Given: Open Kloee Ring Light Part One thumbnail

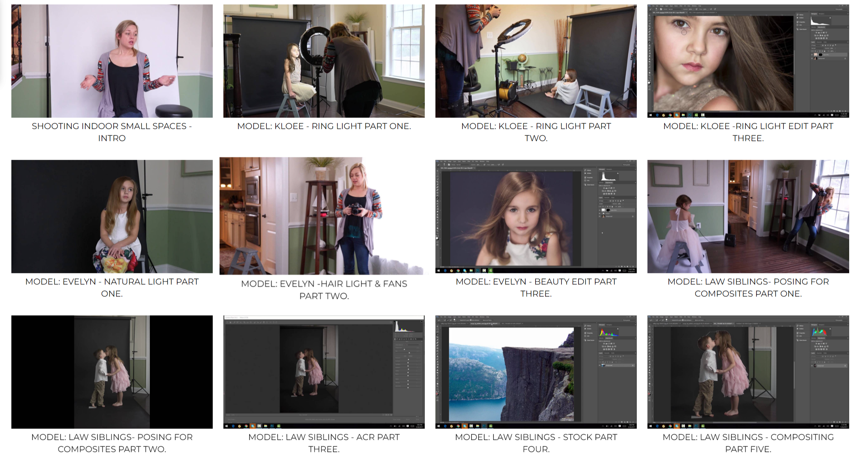Looking at the screenshot, I should [324, 61].
